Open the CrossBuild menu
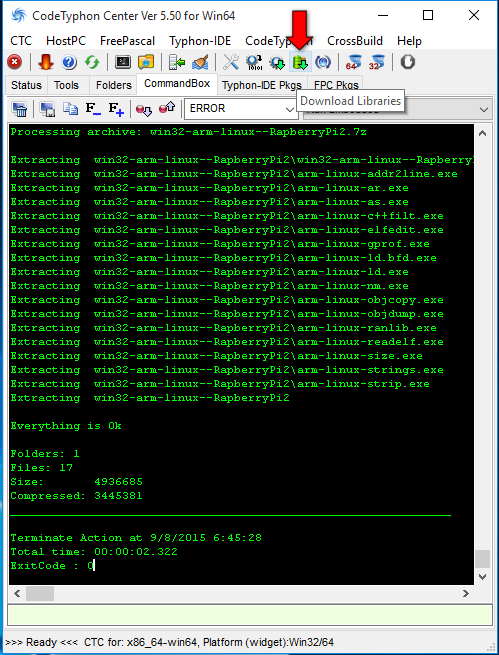Screen dimensions: 499x655 [x=355, y=41]
